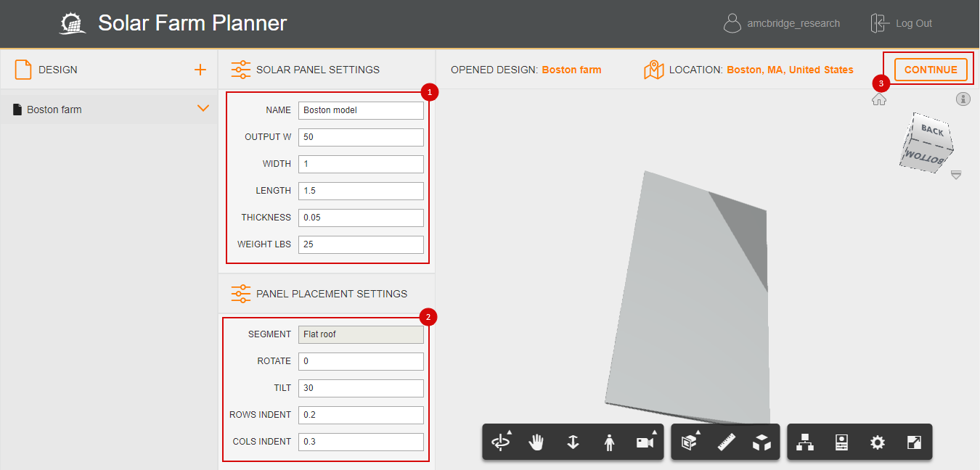Create a new design with the plus icon
Screen dimensions: 980x470
(200, 70)
